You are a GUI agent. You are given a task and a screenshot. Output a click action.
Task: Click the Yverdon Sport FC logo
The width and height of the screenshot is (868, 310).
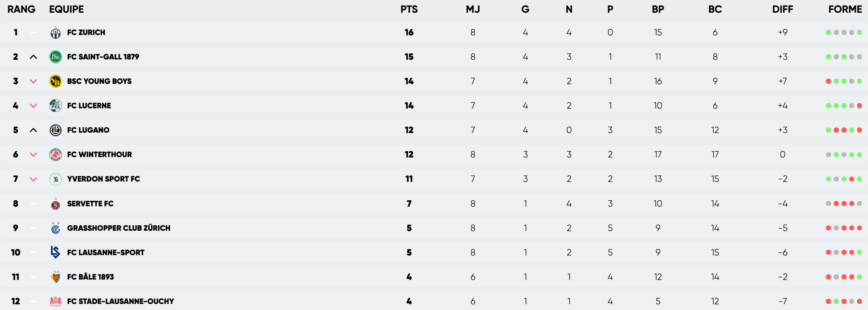tap(56, 179)
